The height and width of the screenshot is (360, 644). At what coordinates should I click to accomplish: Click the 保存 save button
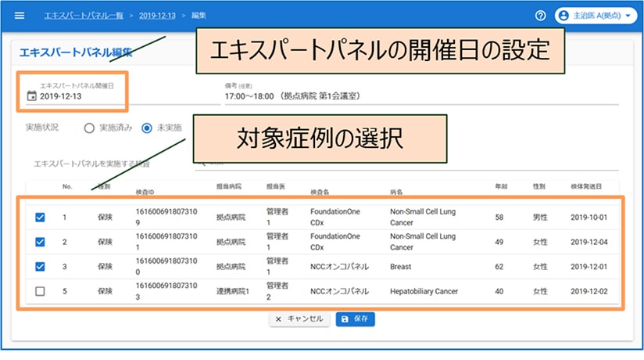pos(356,319)
